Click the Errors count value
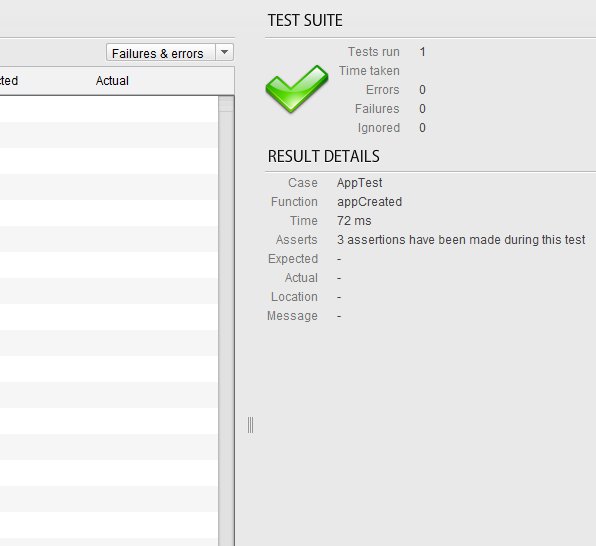The height and width of the screenshot is (546, 596). point(422,90)
